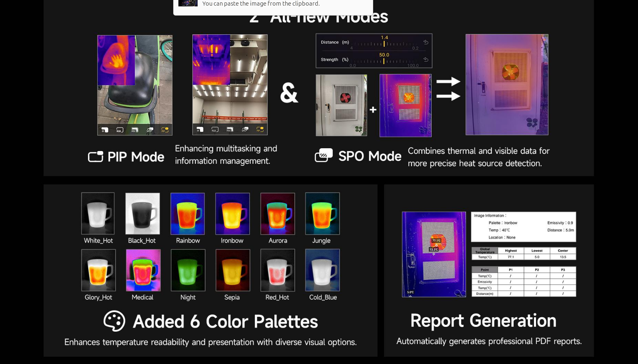This screenshot has height=364, width=638.
Task: Select SPO mode in the warehouse screenshot toolbar
Action: pos(245,129)
